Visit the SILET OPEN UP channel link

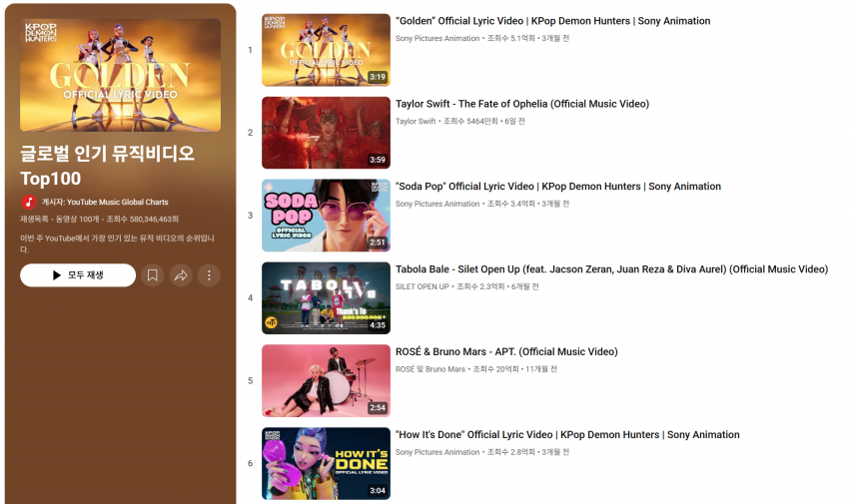tap(423, 286)
